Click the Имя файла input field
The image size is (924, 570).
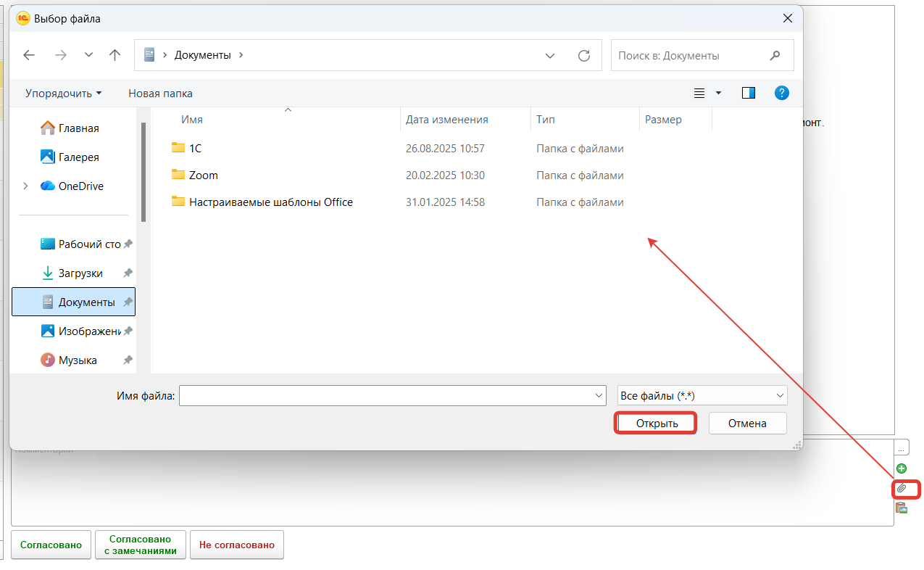[x=386, y=395]
